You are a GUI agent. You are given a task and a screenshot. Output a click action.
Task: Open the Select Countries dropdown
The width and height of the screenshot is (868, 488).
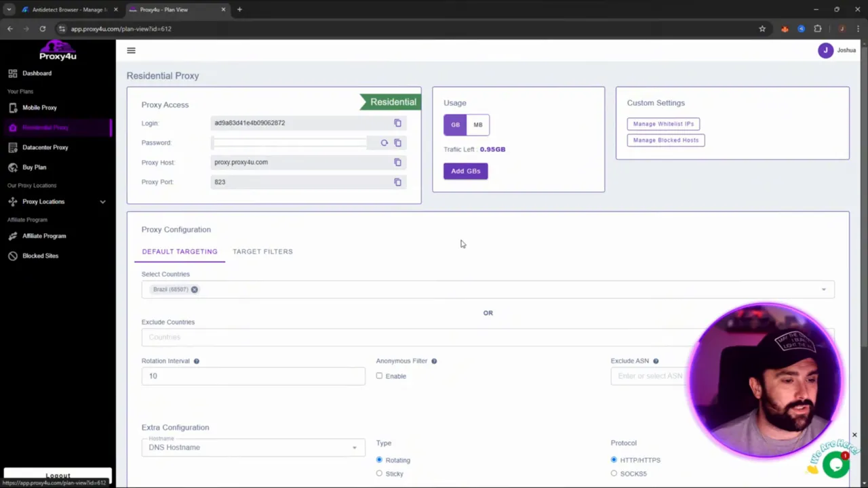tap(823, 289)
